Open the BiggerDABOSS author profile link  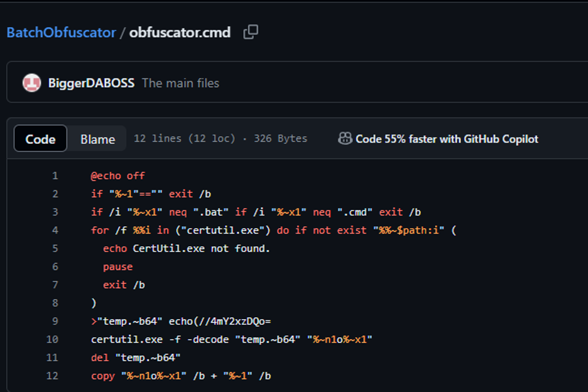pos(91,83)
